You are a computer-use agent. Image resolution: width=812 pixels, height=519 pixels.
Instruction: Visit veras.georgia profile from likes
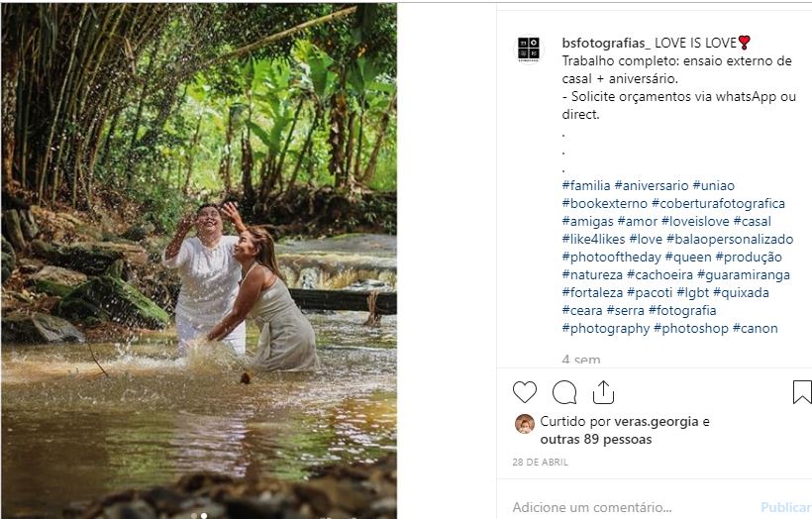[656, 421]
